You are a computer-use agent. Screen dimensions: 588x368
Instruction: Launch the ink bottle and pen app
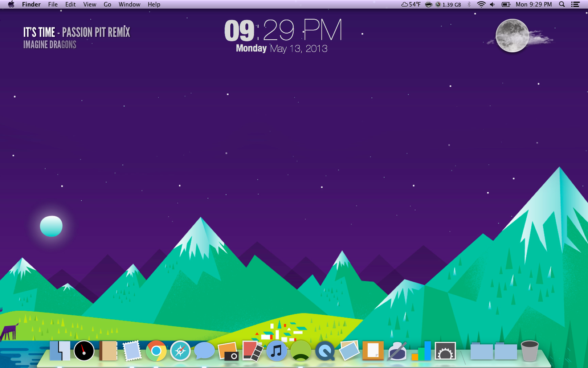point(397,351)
